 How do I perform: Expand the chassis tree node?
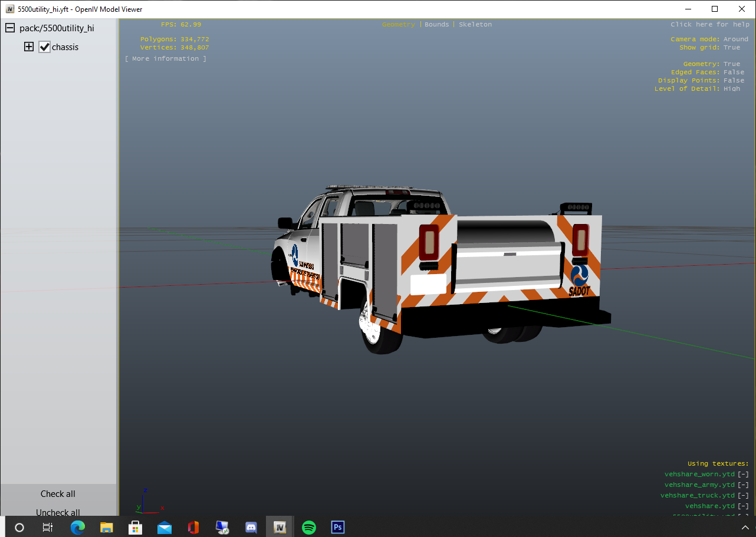coord(28,47)
